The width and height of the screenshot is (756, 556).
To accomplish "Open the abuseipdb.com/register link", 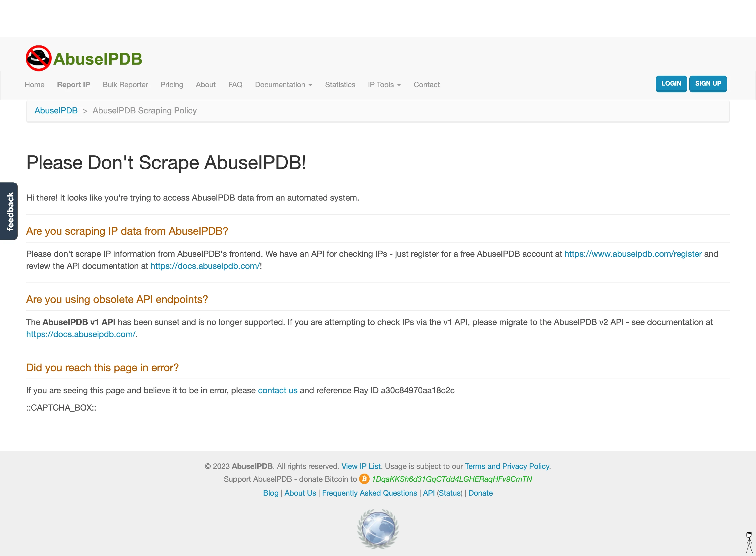I will click(633, 254).
